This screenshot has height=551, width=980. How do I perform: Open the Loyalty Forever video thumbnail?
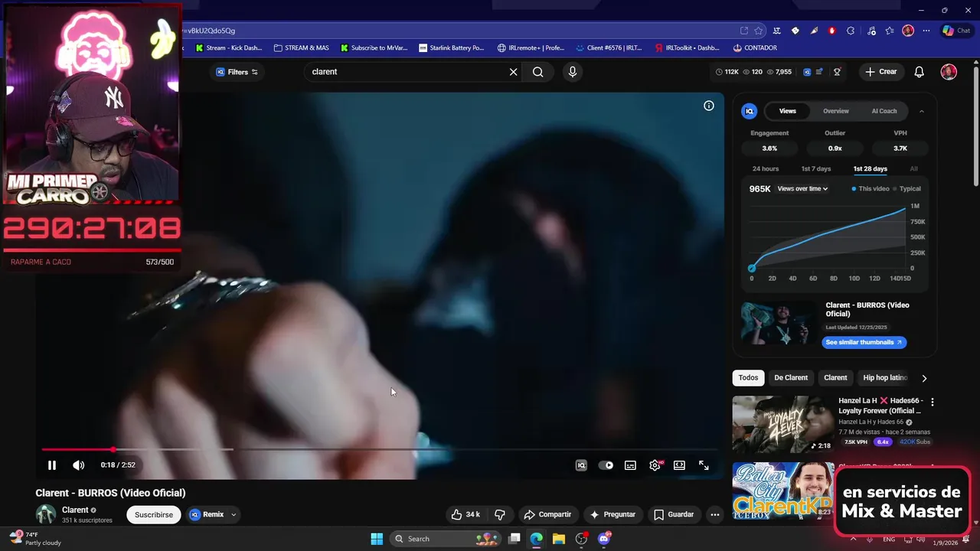[x=783, y=425]
